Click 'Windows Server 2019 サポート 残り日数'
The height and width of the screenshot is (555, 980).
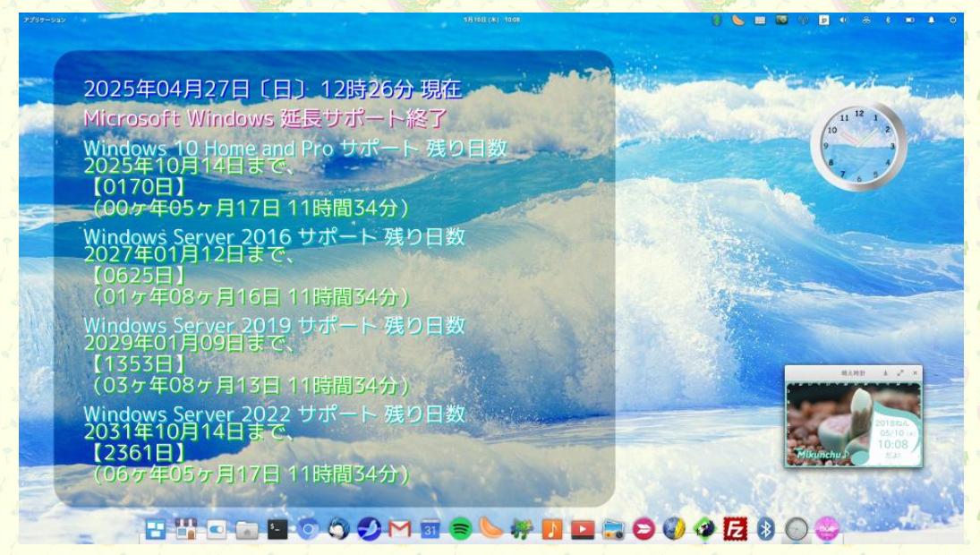[x=275, y=326]
